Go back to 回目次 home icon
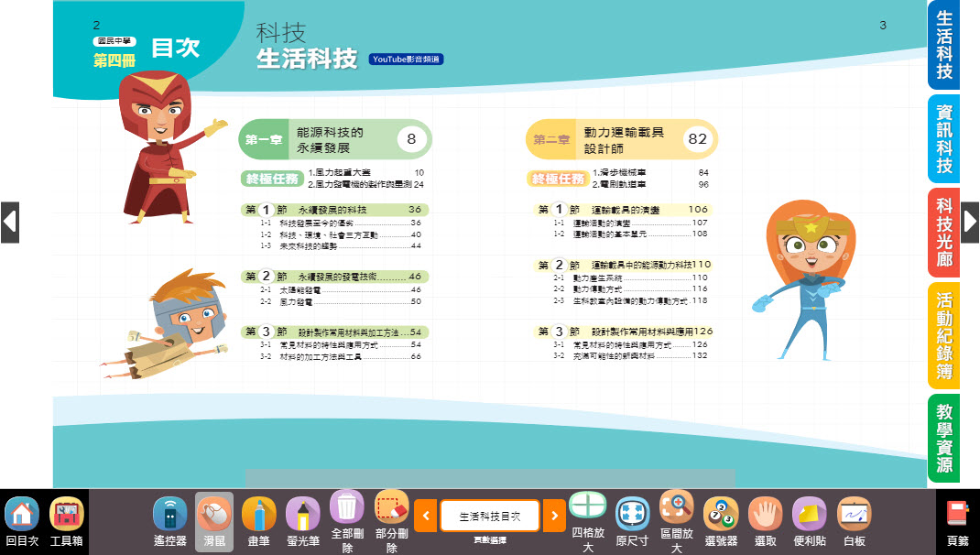Screen dimensions: 980x555 (22, 522)
